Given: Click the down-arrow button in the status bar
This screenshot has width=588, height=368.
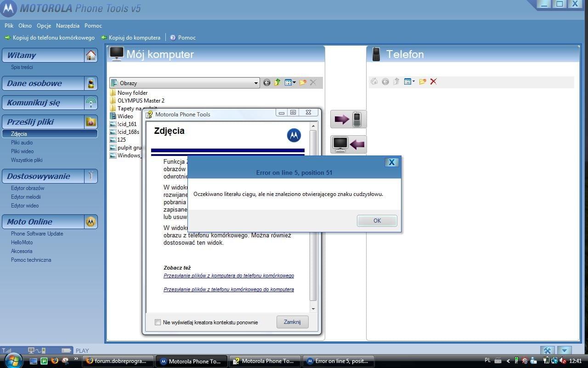Looking at the screenshot, I should 564,351.
